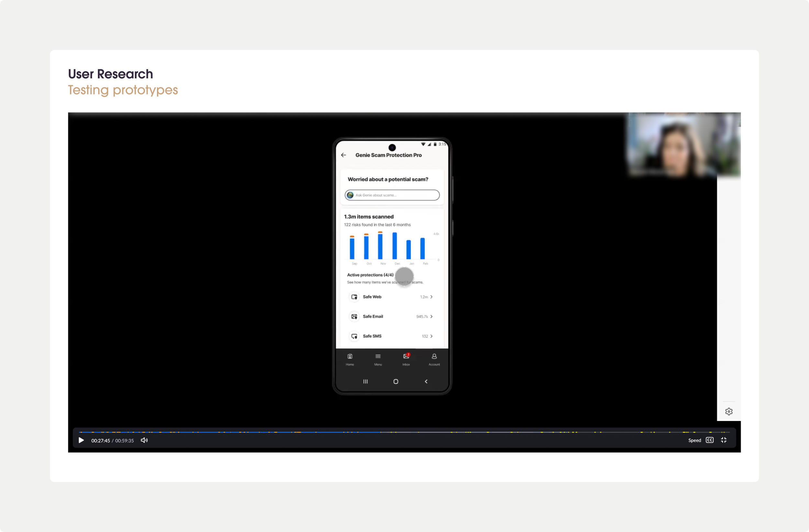Tap the back arrow in Genie header
Screen dimensions: 809x532
pos(344,155)
